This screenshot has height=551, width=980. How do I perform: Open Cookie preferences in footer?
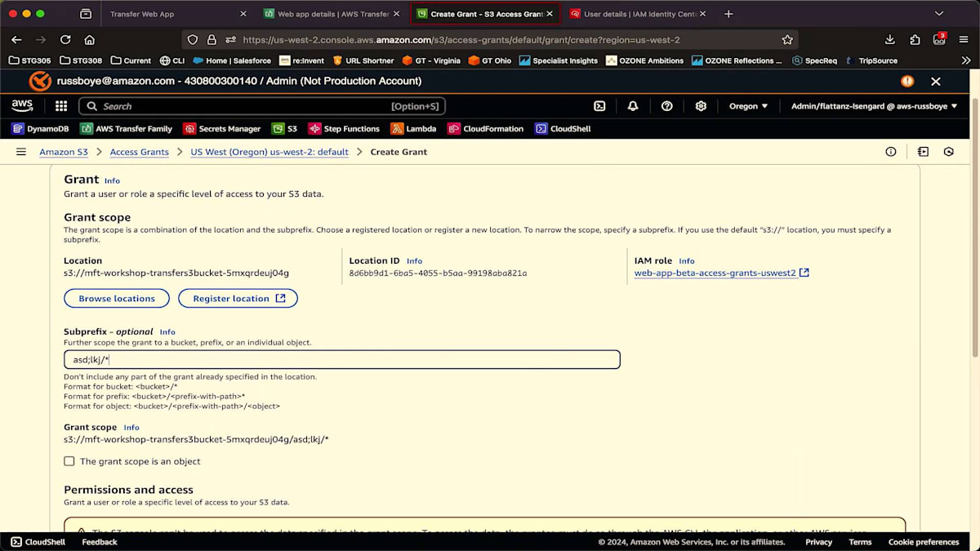[x=924, y=542]
